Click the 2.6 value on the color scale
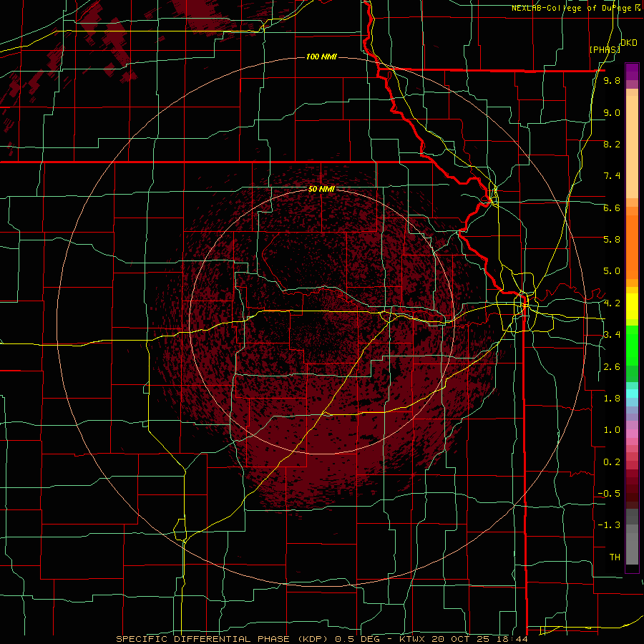The height and width of the screenshot is (644, 644). 612,367
